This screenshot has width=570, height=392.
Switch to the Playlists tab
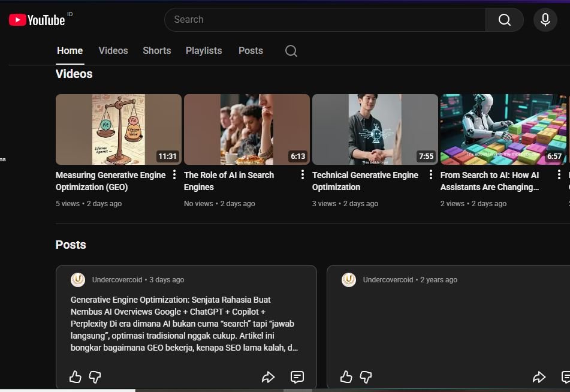click(x=204, y=51)
